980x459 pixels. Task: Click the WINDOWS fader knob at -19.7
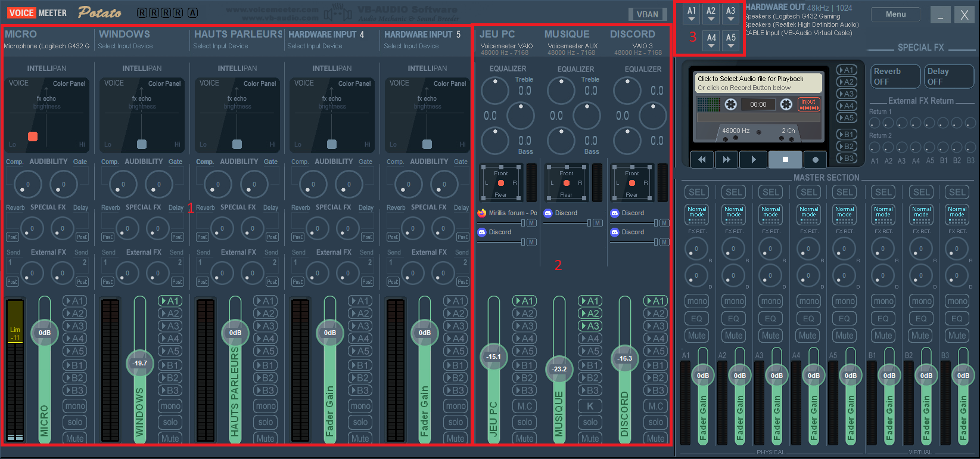pyautogui.click(x=140, y=363)
